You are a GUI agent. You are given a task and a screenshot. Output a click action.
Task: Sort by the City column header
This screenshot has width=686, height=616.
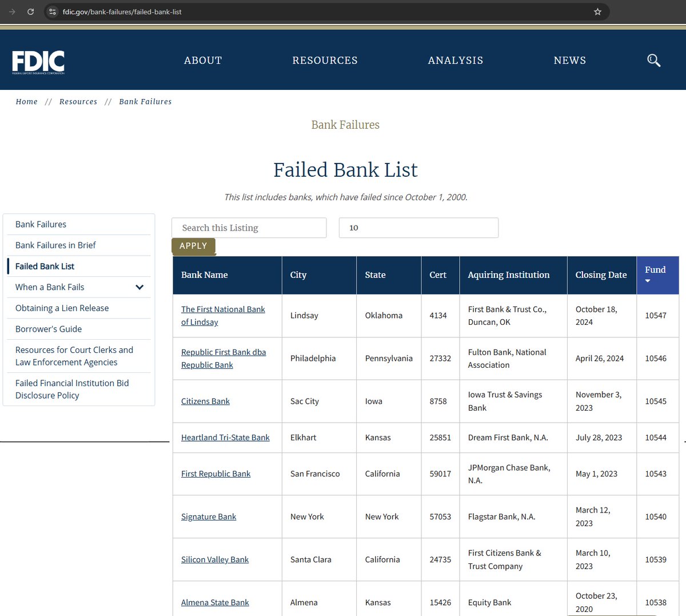pos(319,275)
